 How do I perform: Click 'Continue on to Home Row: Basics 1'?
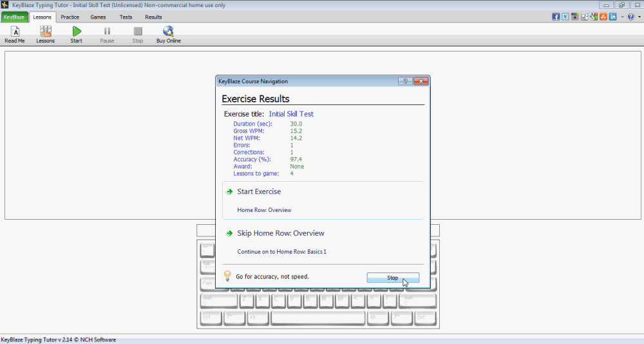click(x=282, y=251)
